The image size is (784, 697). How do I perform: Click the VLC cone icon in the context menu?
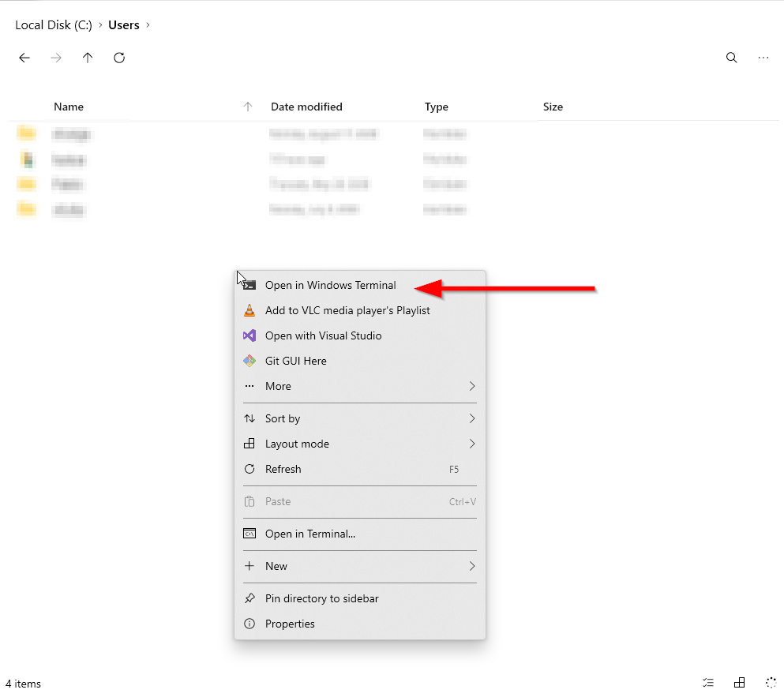point(251,310)
